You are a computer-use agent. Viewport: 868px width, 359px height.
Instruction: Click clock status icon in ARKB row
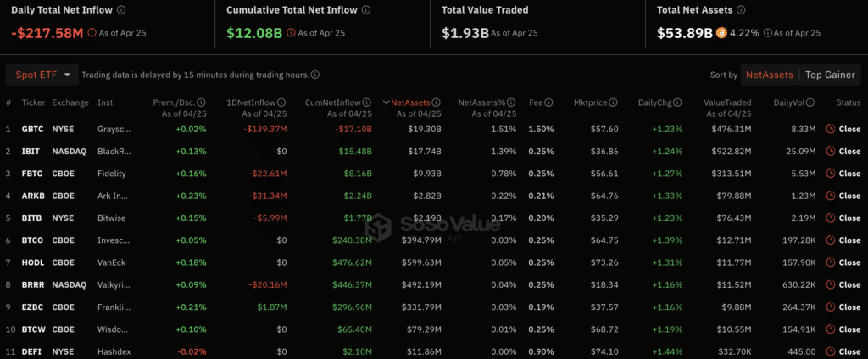coord(831,196)
